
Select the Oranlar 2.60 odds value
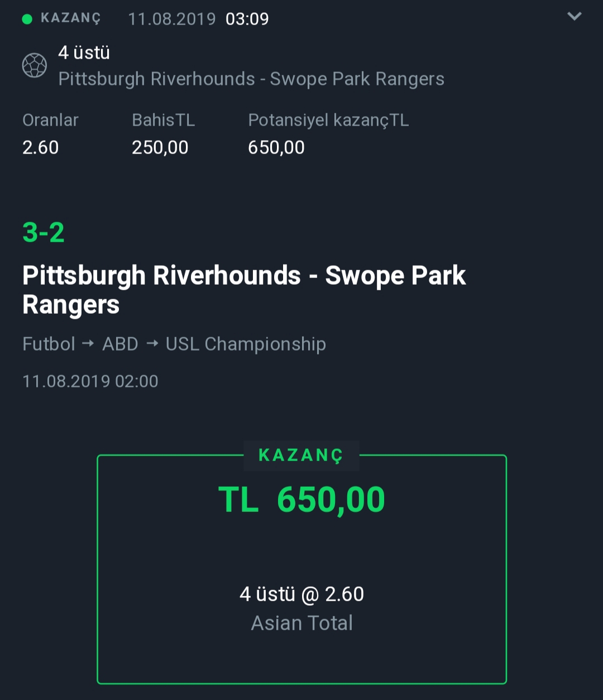[41, 147]
